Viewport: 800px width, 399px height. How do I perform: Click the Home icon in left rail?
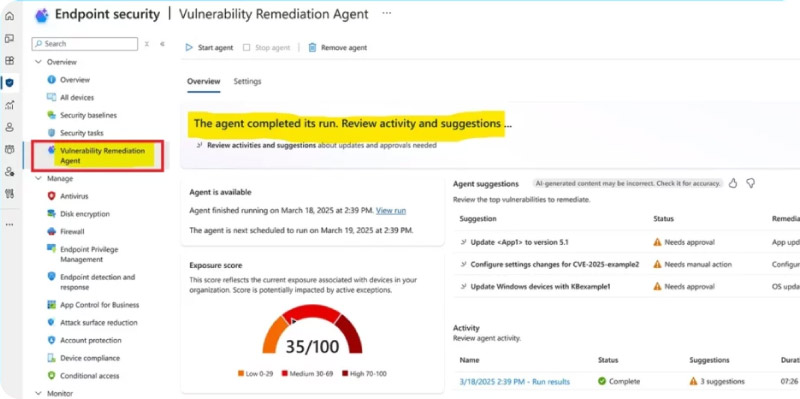[9, 16]
